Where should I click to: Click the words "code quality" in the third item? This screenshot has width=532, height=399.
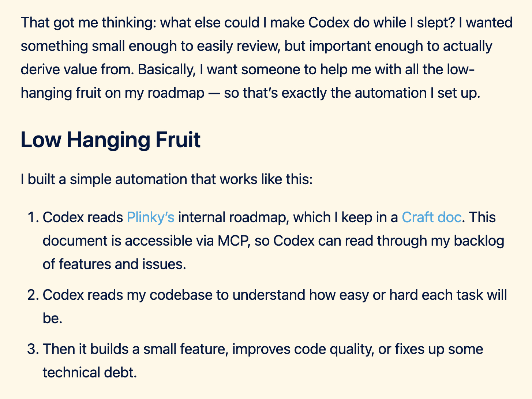[x=332, y=349]
